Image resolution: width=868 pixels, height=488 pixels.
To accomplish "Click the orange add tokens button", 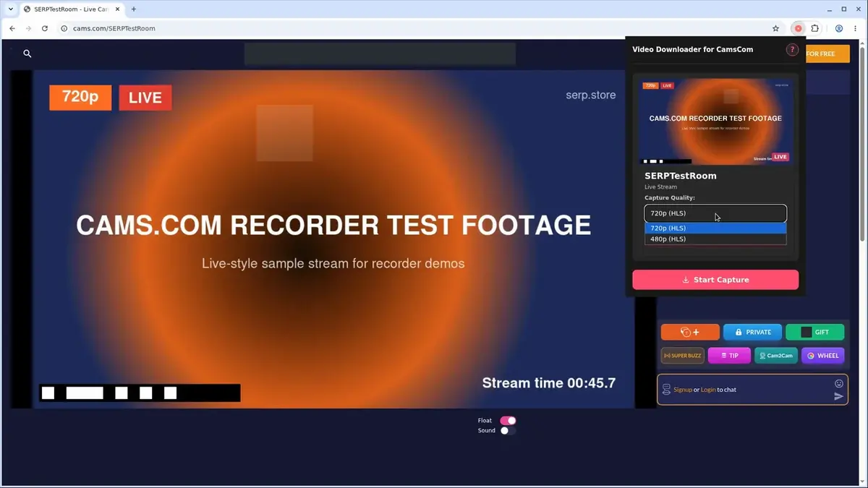I will point(690,332).
